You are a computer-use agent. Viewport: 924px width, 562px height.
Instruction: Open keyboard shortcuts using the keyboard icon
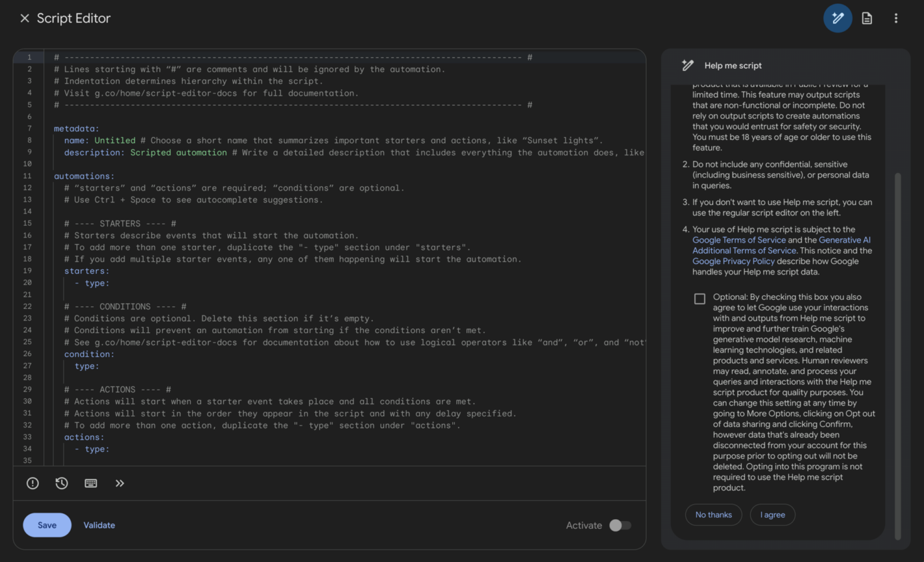(90, 483)
